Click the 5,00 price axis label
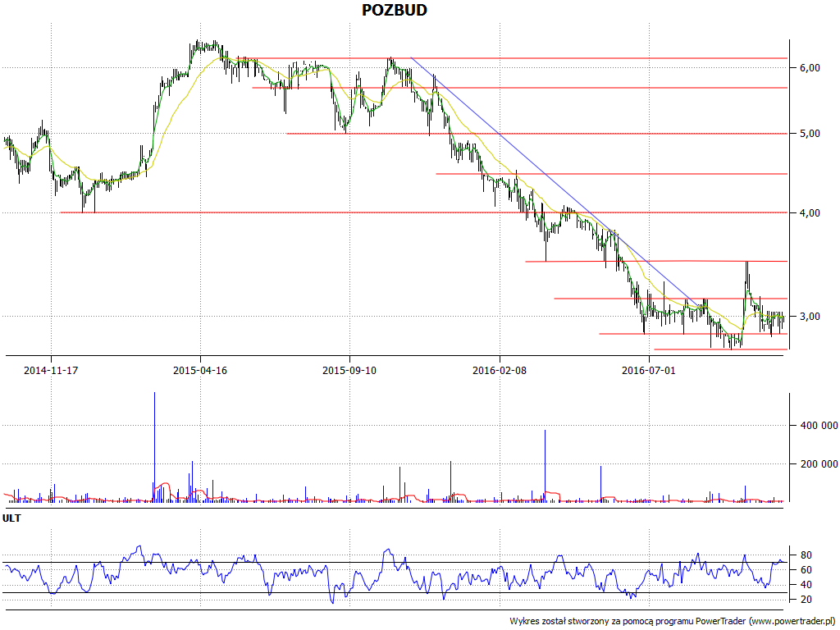Image resolution: width=840 pixels, height=630 pixels. pyautogui.click(x=810, y=134)
